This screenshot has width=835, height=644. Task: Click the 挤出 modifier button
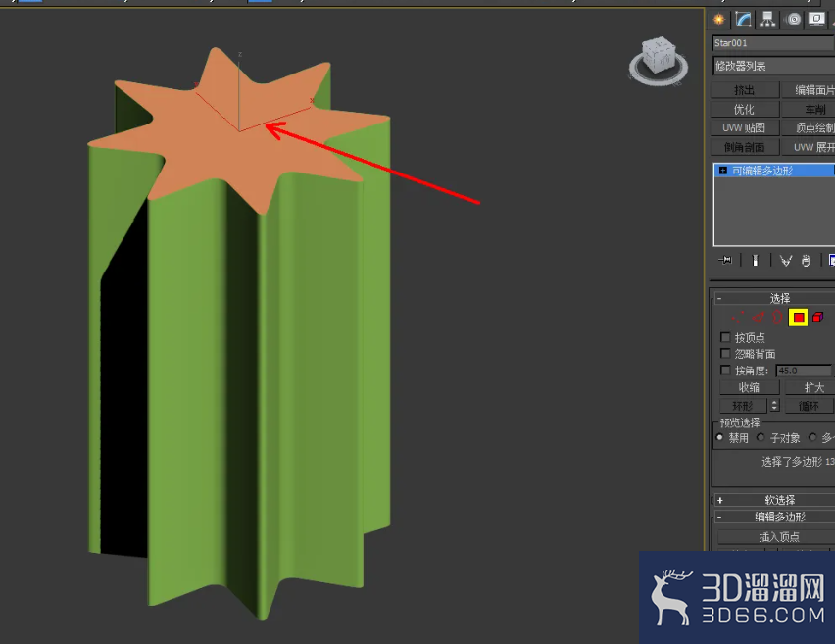click(745, 90)
